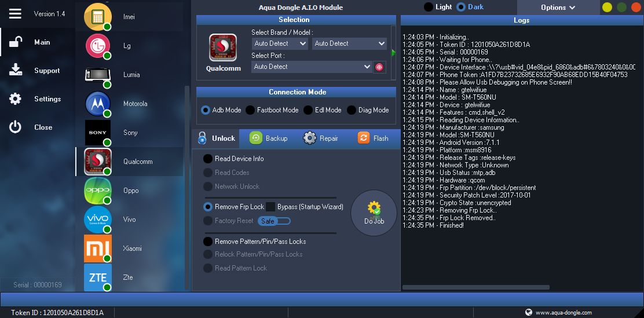644x318 pixels.
Task: Click the Finished! log line
Action: 433,225
